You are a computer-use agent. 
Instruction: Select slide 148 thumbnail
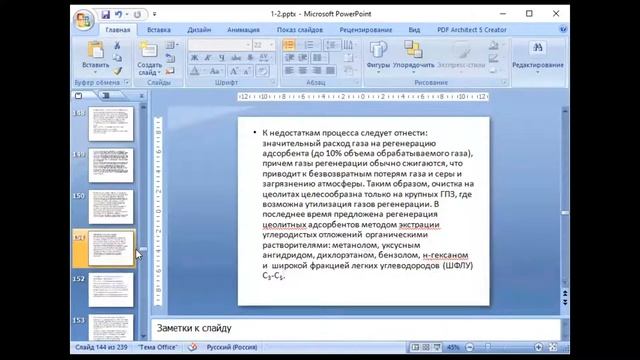click(111, 124)
